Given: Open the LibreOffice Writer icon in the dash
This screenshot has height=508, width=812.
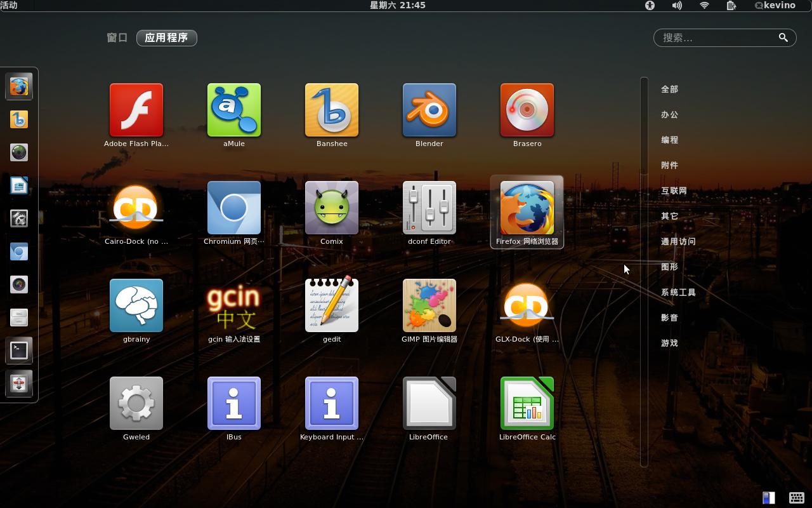Looking at the screenshot, I should tap(19, 185).
